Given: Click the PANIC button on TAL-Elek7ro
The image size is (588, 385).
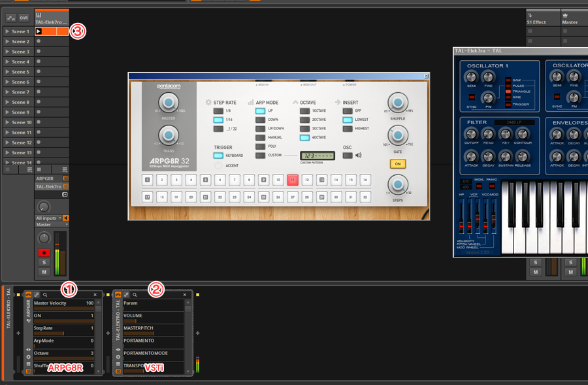Looking at the screenshot, I should point(491,186).
